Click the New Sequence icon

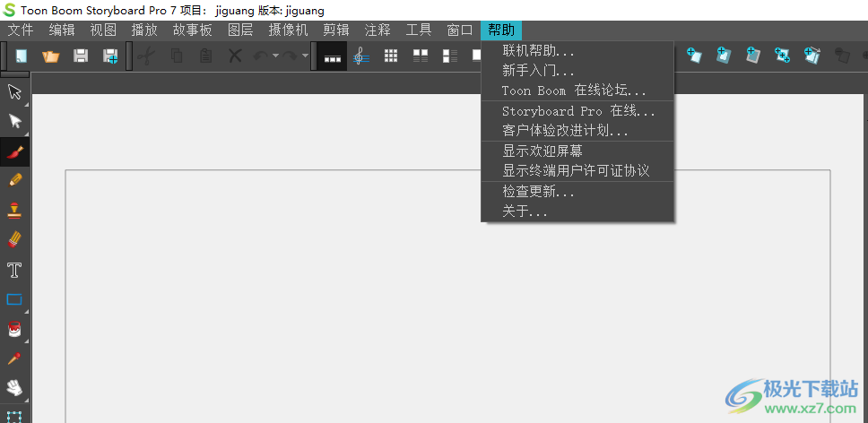coord(753,56)
